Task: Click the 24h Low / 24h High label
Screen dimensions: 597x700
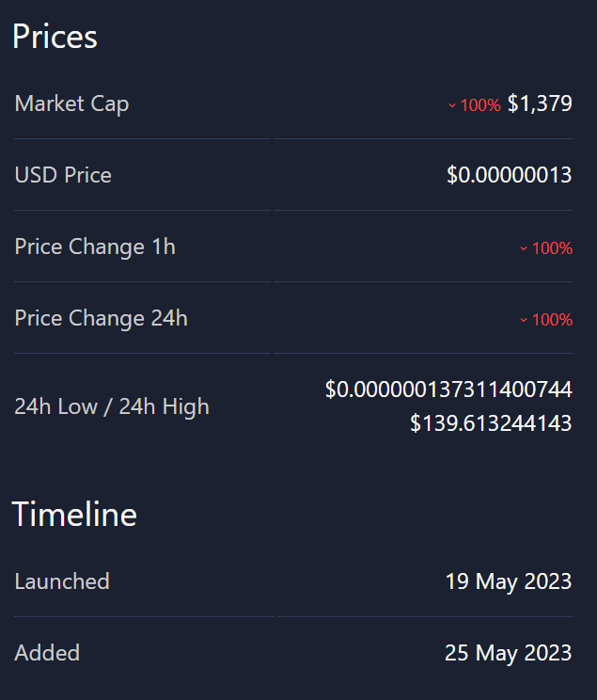Action: [x=112, y=406]
